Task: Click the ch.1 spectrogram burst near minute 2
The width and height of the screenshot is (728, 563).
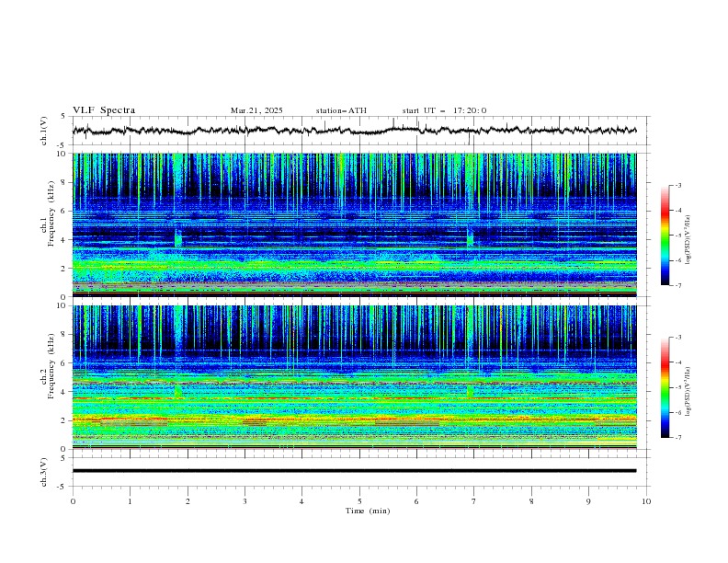Action: point(178,238)
